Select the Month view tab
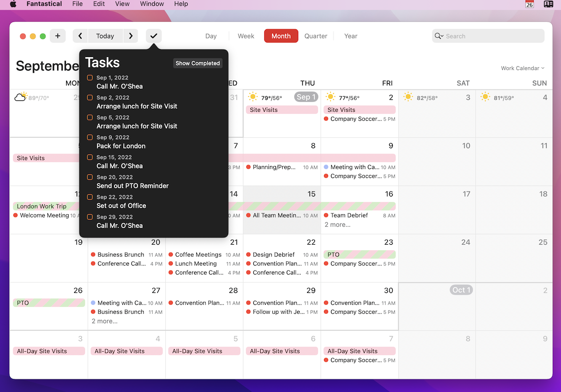Screen dimensions: 561x392 point(281,36)
